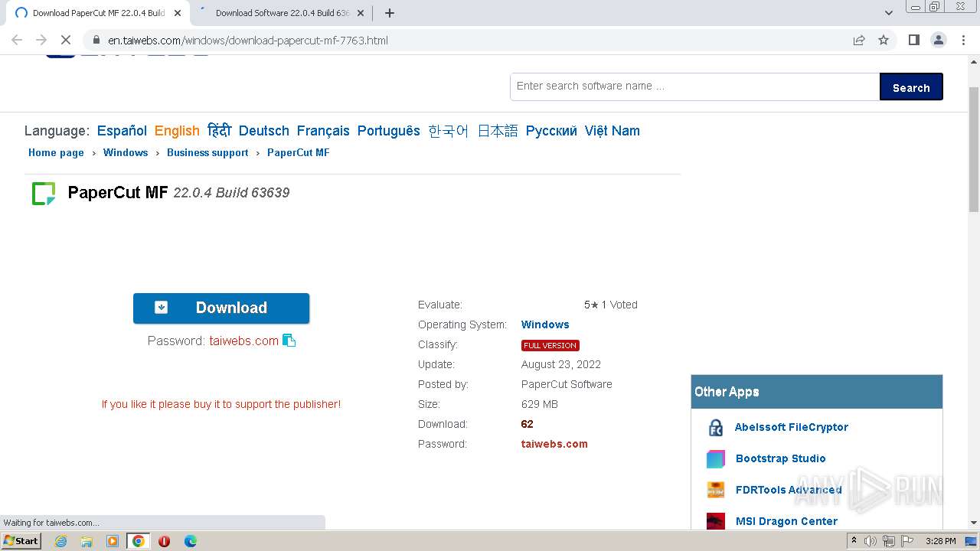
Task: Focus the software name search field
Action: click(695, 86)
